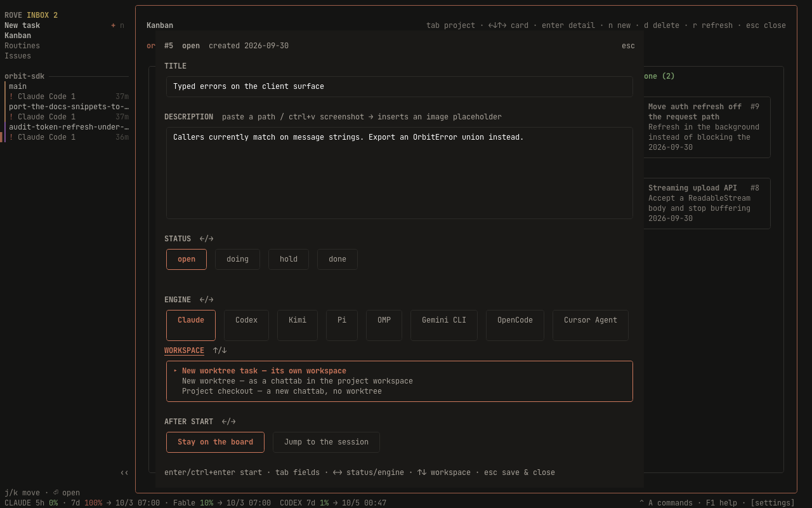The image size is (812, 508).
Task: Click the Fable 10% usage entry
Action: (x=193, y=503)
